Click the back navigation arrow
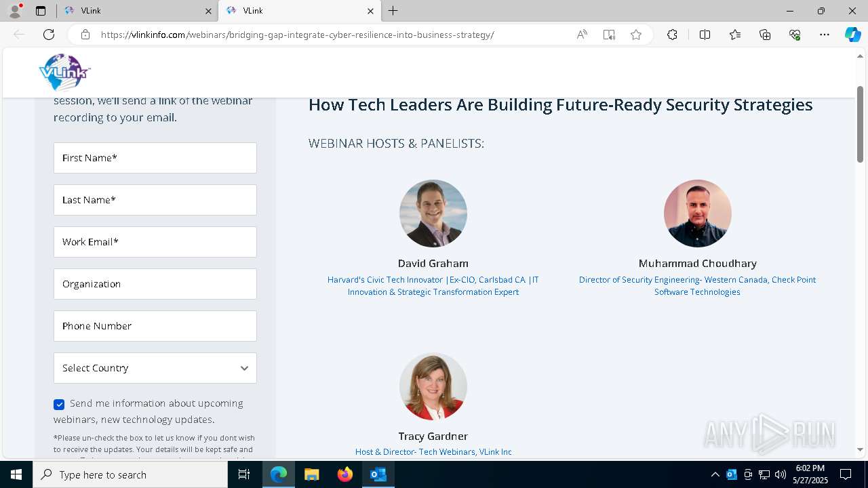 19,35
